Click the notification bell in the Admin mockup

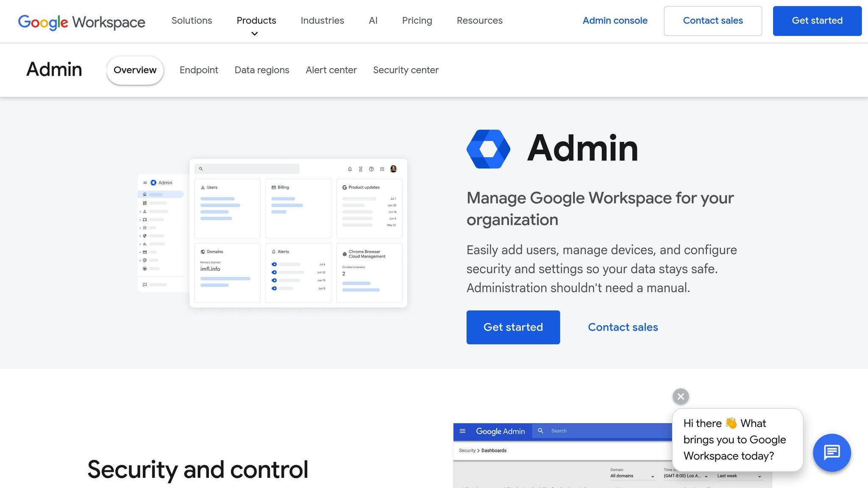click(x=350, y=169)
